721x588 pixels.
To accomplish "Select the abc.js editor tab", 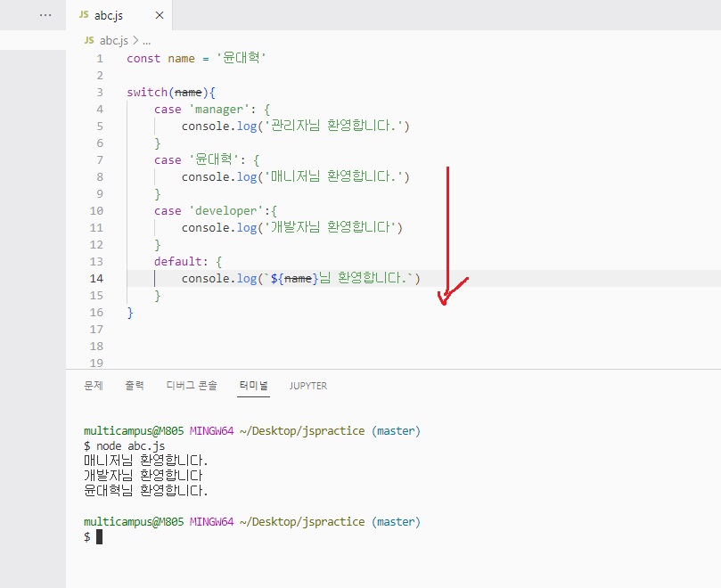I will 119,15.
